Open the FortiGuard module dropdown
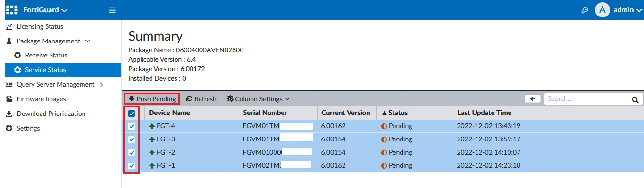 [x=45, y=10]
